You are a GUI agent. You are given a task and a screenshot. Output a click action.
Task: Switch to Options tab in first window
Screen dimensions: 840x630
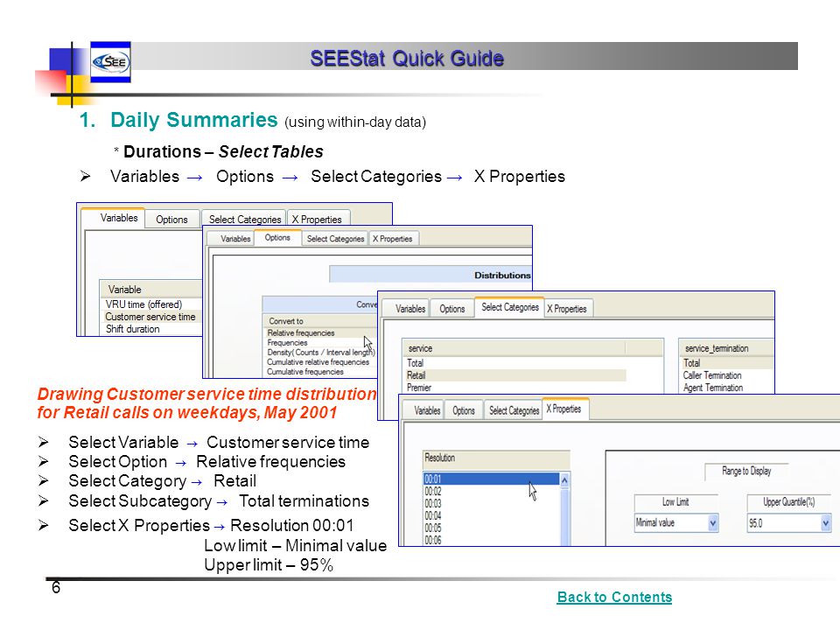[x=171, y=219]
